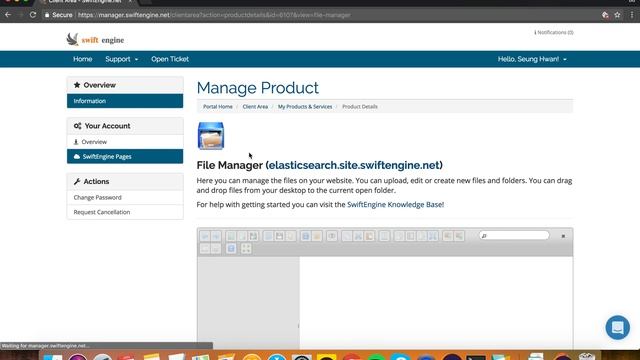Click the file manager search field
This screenshot has height=360, width=640.
click(x=514, y=236)
